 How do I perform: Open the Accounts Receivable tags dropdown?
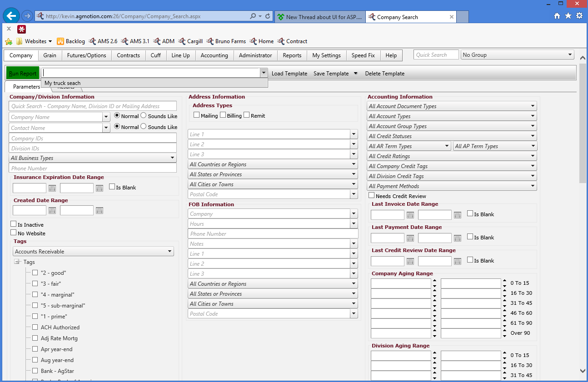coord(93,252)
